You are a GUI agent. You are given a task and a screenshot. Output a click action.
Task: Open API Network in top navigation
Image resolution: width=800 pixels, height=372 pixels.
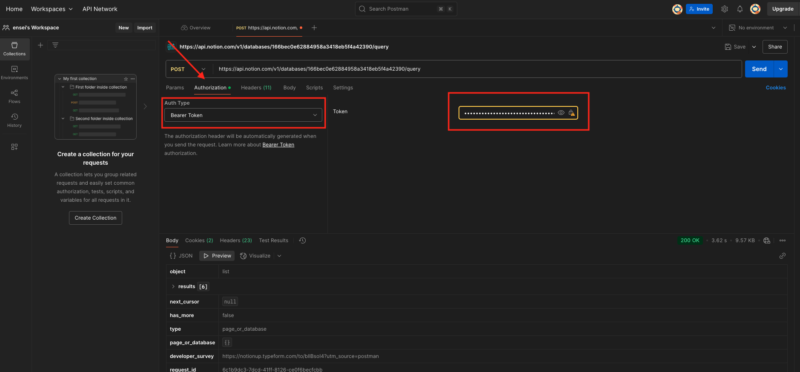click(x=100, y=9)
